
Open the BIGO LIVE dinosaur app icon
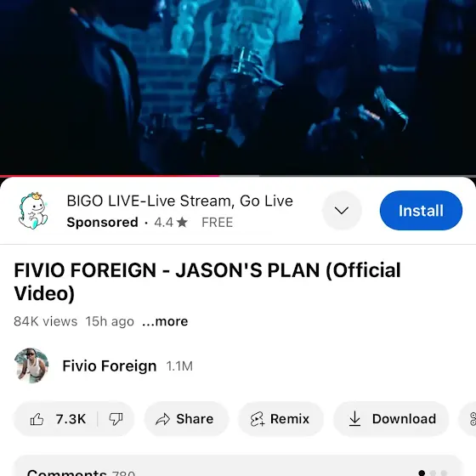pyautogui.click(x=33, y=211)
